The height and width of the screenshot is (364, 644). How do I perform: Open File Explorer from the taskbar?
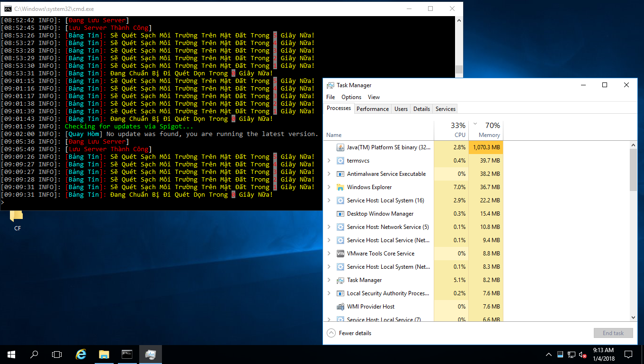point(104,354)
